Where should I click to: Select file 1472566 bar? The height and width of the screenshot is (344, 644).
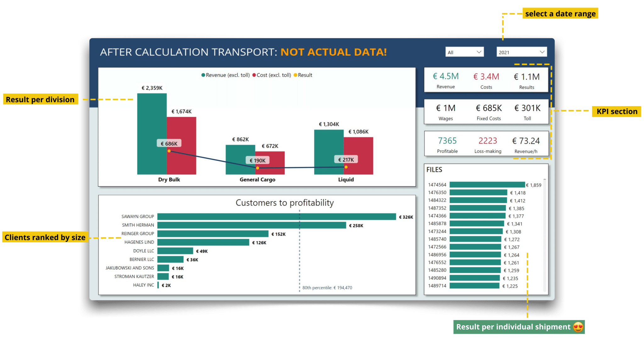[475, 247]
